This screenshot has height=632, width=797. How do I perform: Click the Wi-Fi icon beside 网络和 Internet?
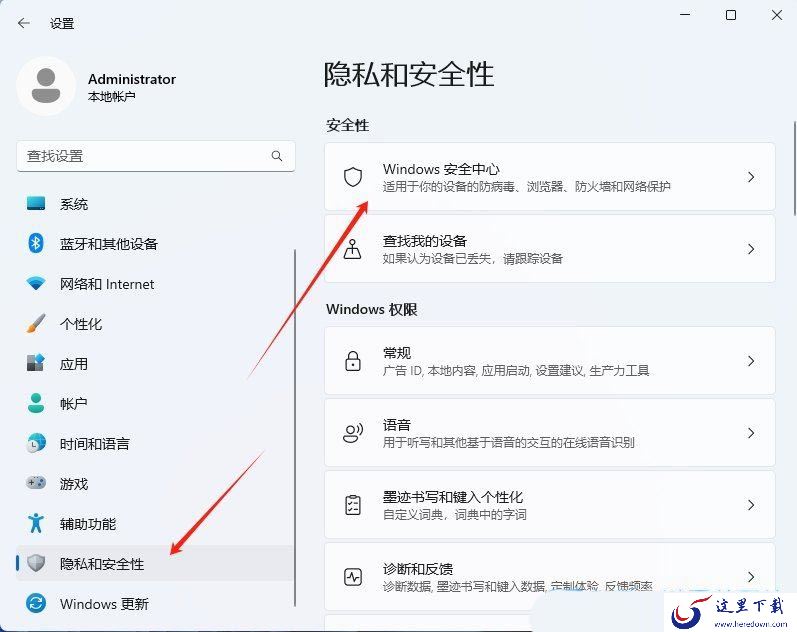[x=36, y=283]
